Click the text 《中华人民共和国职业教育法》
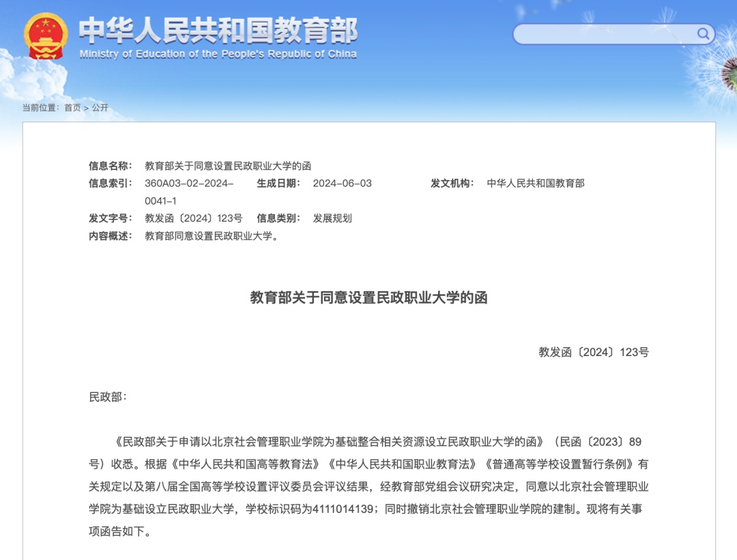The image size is (737, 560). pyautogui.click(x=403, y=464)
